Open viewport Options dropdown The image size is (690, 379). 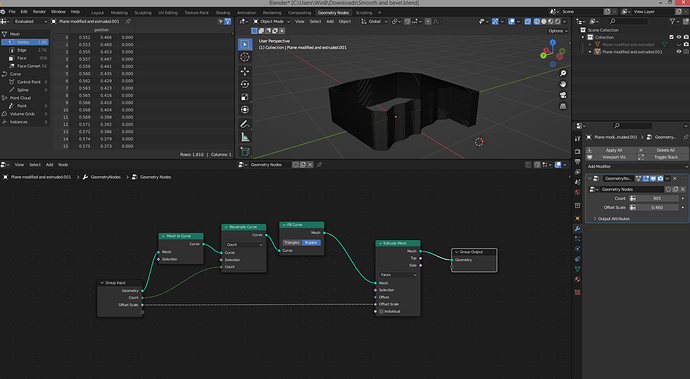(x=558, y=31)
